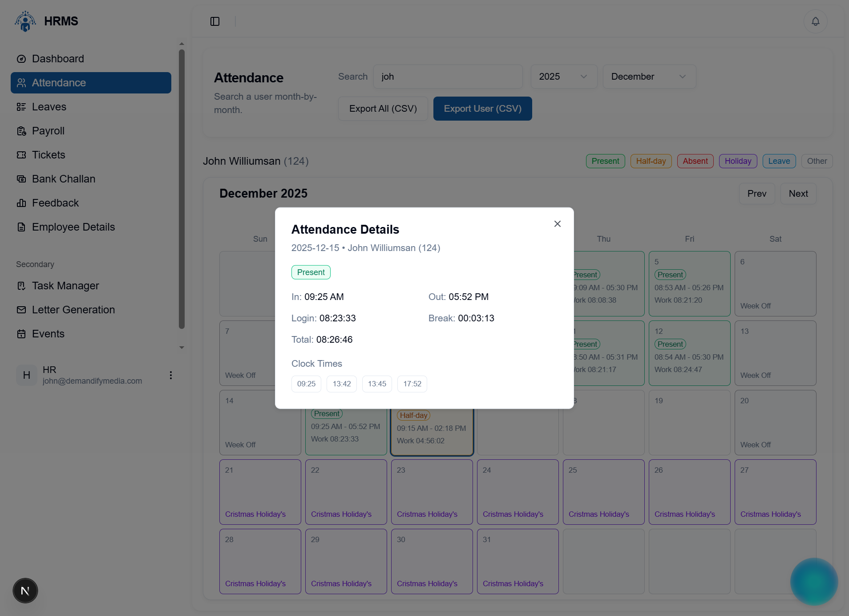Toggle the Holiday status filter
Image resolution: width=849 pixels, height=616 pixels.
[x=737, y=161]
